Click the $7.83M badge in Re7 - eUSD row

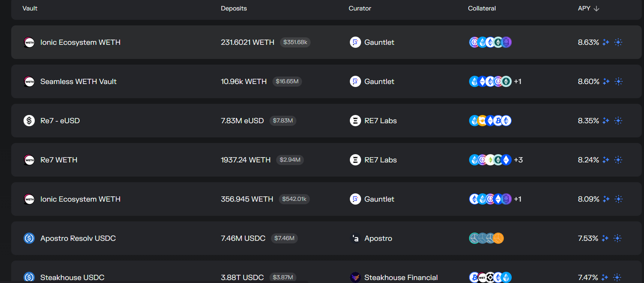coord(283,121)
